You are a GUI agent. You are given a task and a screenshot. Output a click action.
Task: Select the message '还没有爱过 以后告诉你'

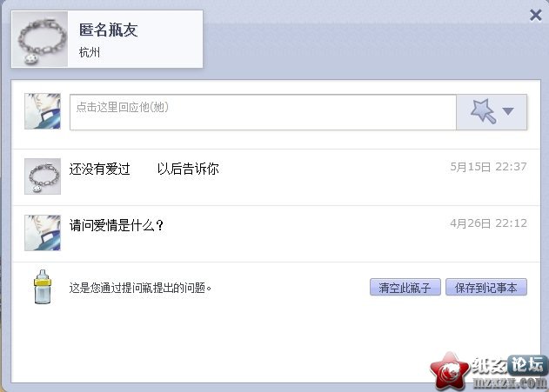144,169
